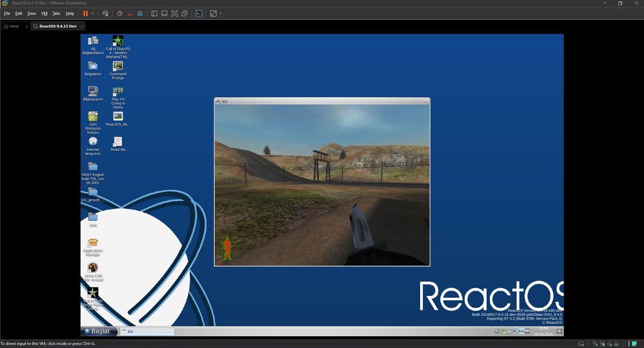Open the VM menu

tap(44, 13)
